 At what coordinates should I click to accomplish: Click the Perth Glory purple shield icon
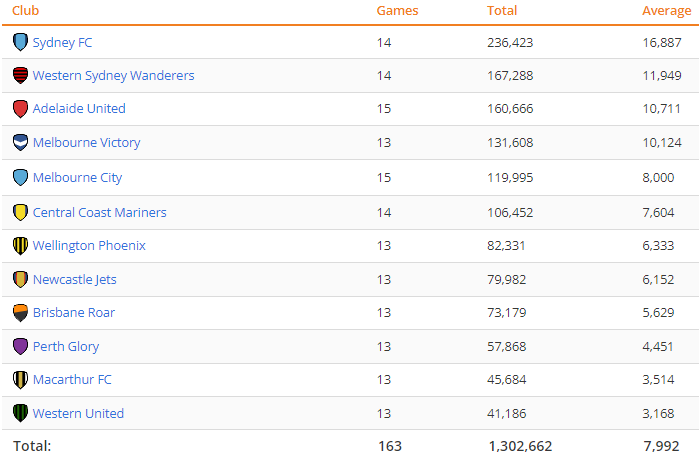20,347
